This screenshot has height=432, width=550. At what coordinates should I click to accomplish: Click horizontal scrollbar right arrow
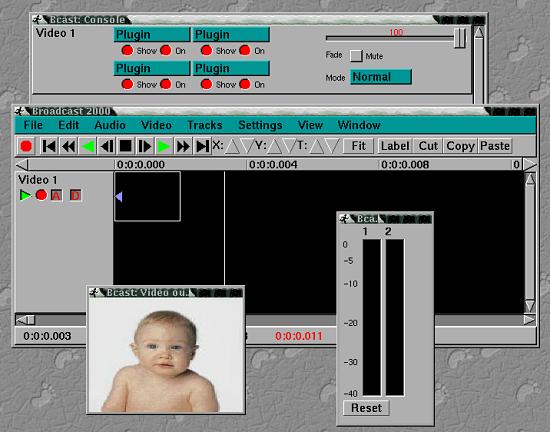point(529,319)
